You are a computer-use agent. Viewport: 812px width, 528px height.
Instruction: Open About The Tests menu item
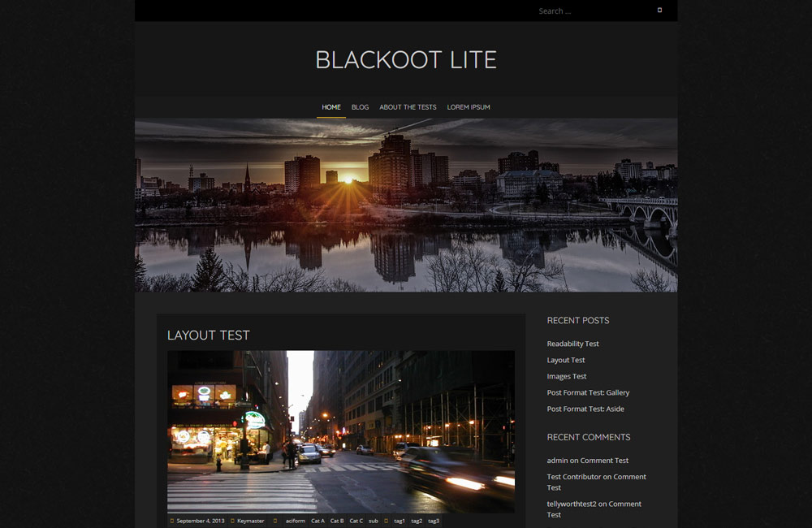click(408, 107)
